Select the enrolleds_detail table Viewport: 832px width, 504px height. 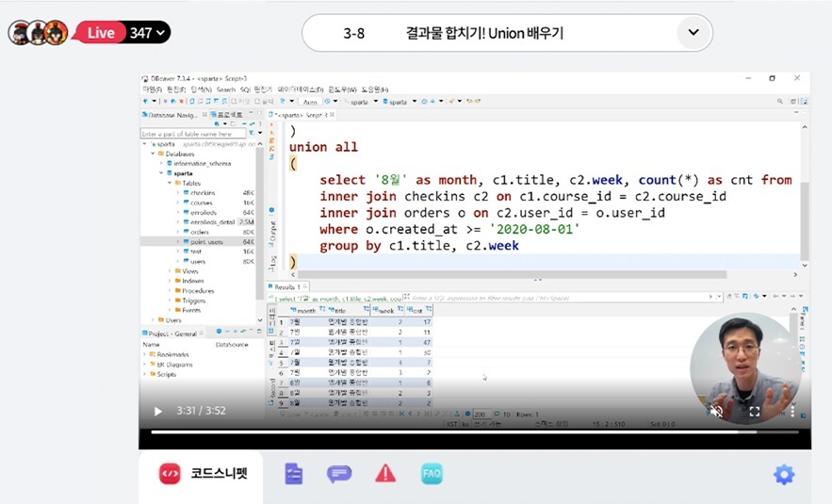212,222
